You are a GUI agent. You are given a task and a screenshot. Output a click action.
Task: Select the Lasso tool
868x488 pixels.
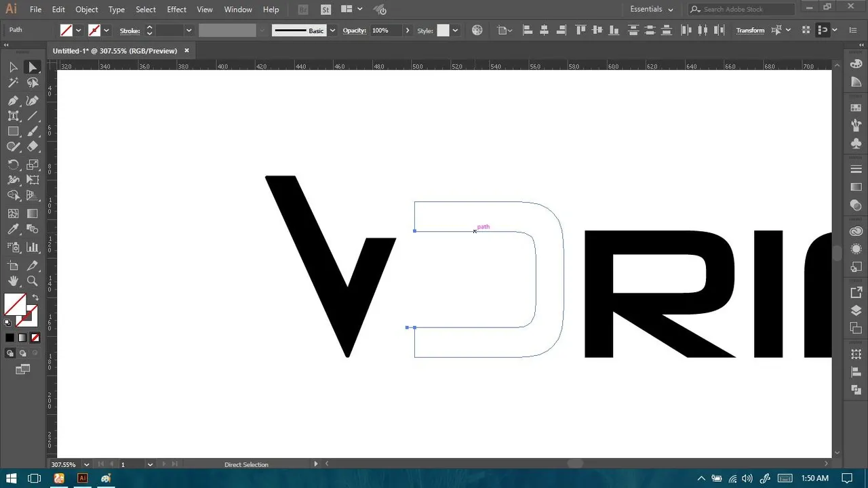click(x=33, y=83)
